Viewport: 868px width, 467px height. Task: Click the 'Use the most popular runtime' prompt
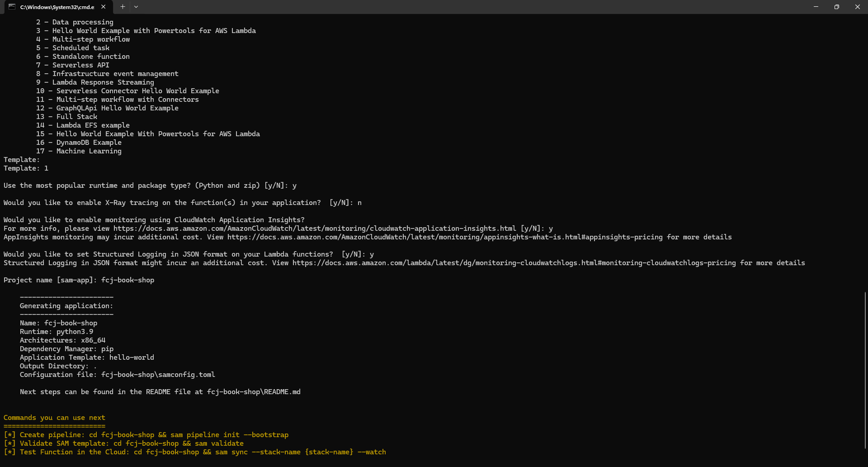150,186
